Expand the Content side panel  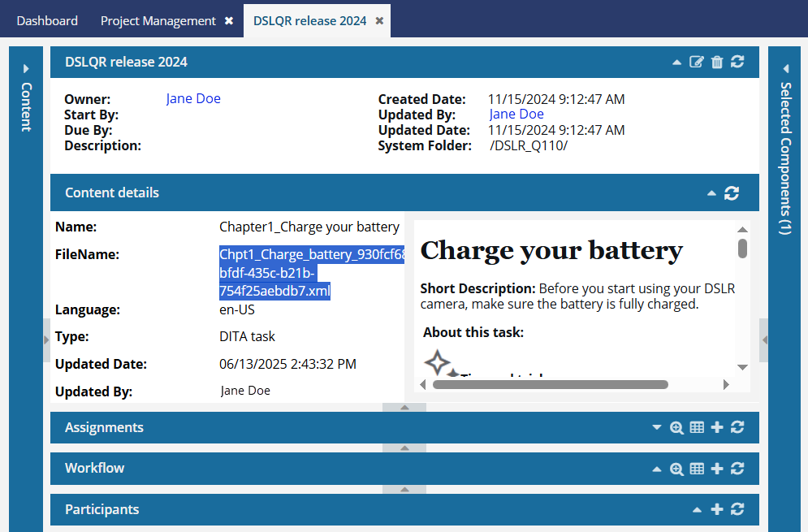pos(26,98)
